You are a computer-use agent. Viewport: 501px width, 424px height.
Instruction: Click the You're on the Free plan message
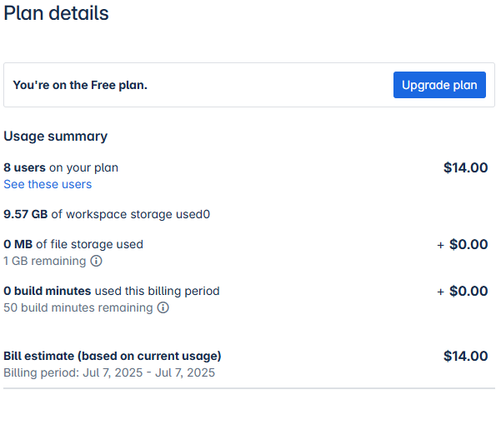(80, 85)
